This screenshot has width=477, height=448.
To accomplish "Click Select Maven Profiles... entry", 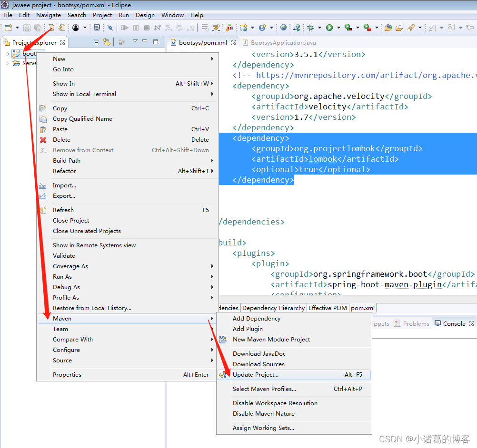I will coord(294,389).
